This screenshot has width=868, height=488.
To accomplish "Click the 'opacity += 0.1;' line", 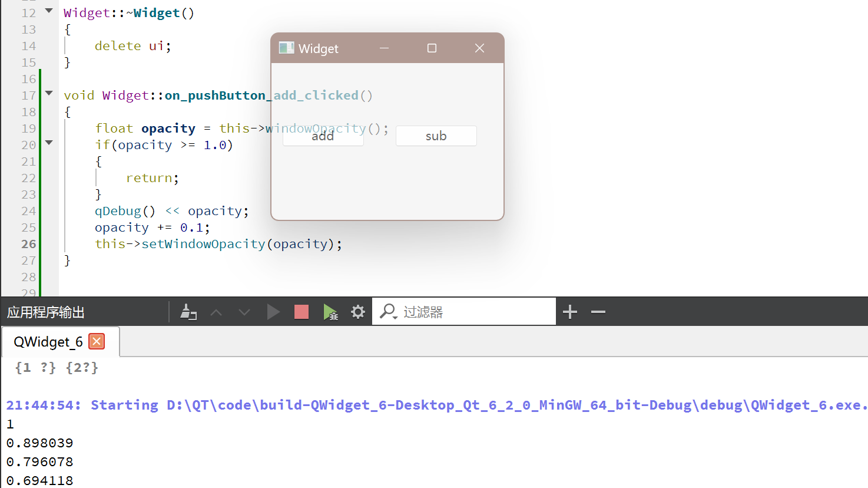I will 153,227.
